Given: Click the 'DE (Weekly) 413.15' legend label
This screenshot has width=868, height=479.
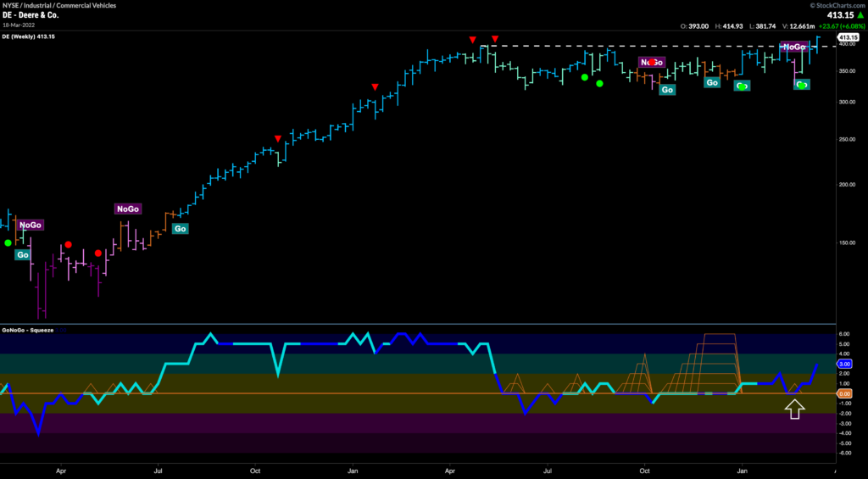Looking at the screenshot, I should click(28, 36).
